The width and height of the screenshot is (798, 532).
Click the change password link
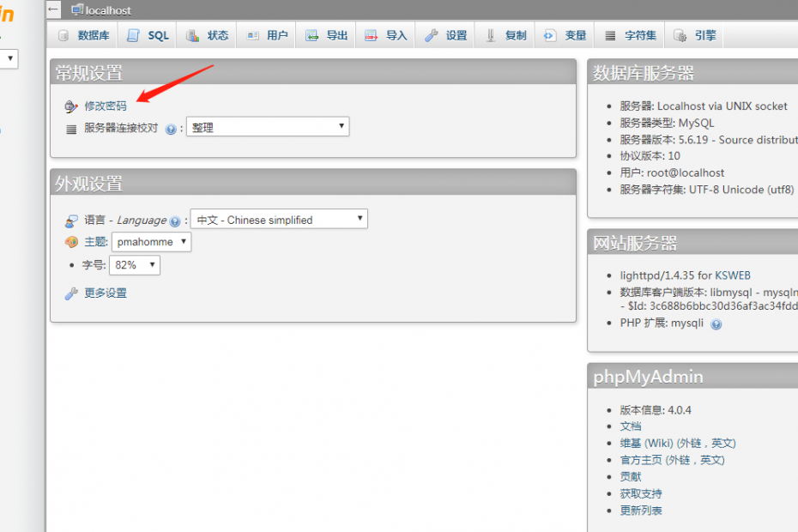click(105, 106)
